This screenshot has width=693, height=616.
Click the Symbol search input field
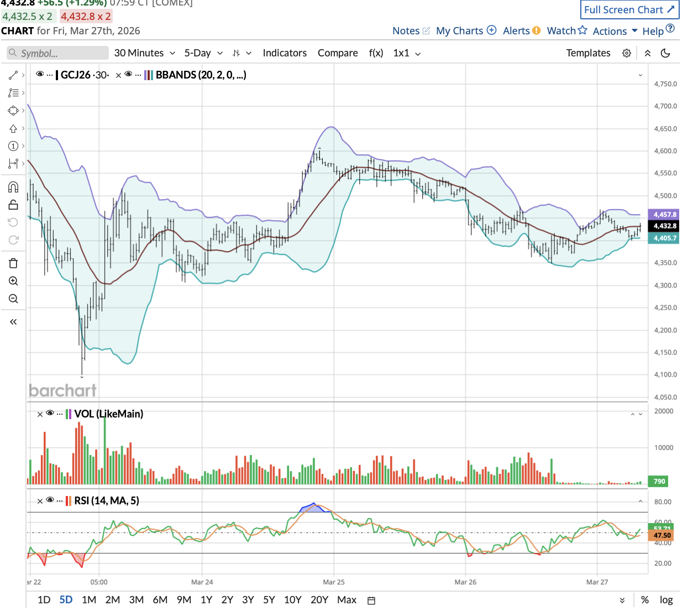point(58,53)
